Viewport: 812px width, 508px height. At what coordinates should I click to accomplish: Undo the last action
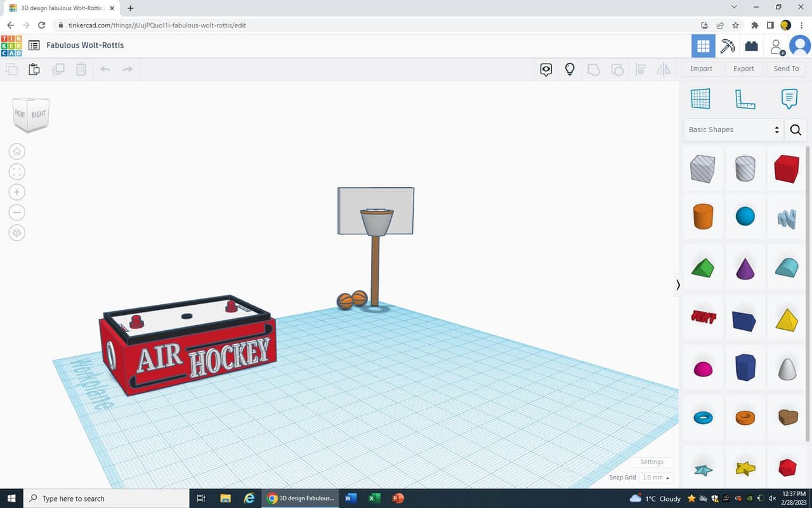[105, 69]
